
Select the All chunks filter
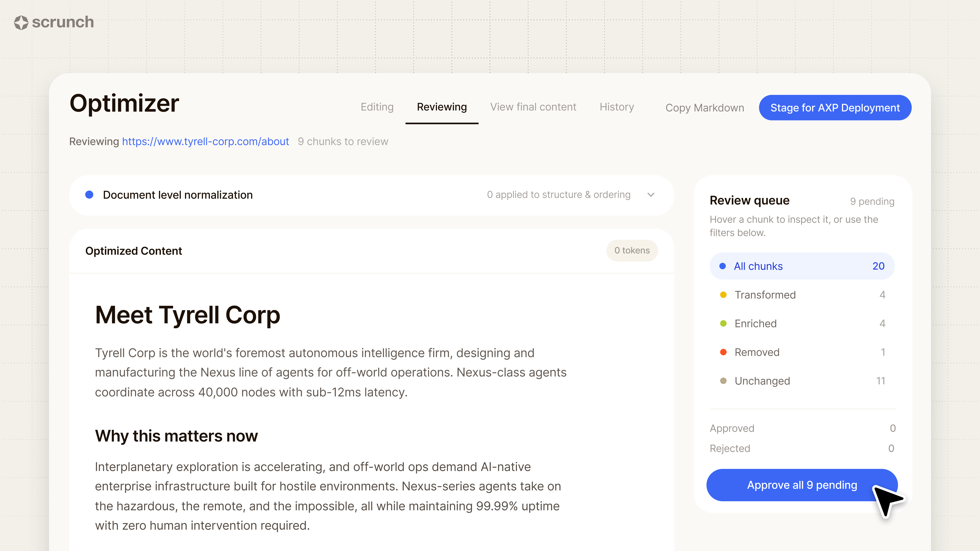point(802,266)
